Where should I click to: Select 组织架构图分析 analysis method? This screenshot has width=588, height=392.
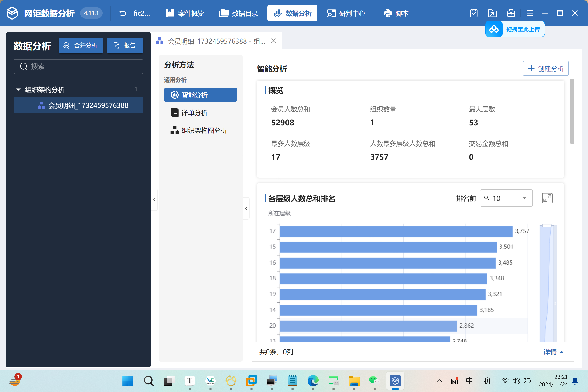[200, 130]
